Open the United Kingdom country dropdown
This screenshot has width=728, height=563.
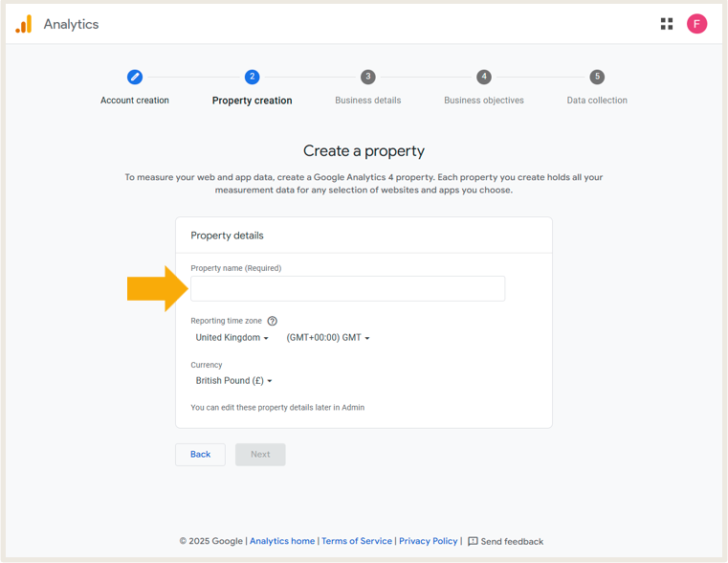(x=232, y=338)
